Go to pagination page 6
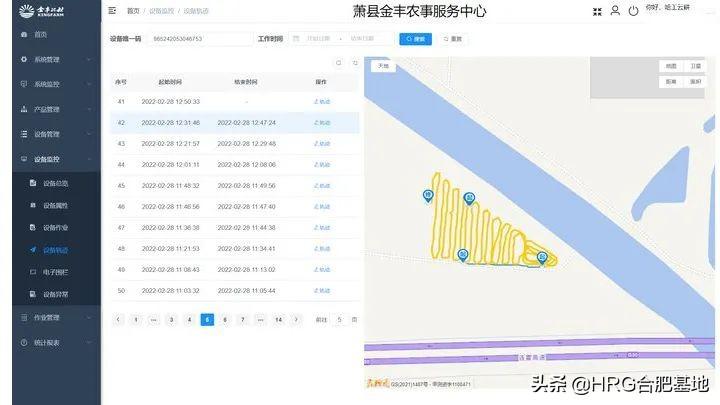 [x=225, y=320]
